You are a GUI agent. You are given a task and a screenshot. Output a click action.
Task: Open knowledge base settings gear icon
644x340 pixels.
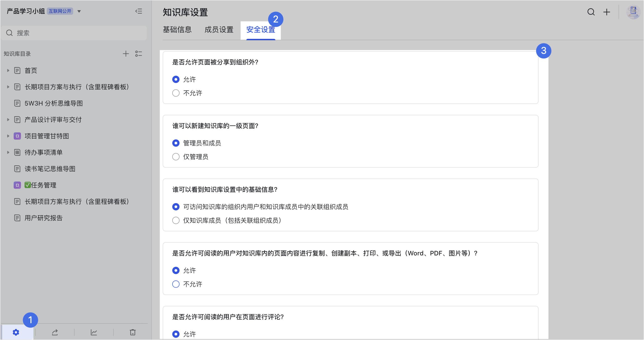[16, 332]
